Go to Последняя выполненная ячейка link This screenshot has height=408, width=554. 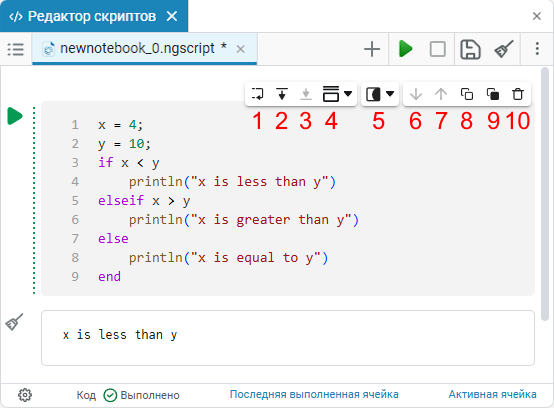click(314, 394)
